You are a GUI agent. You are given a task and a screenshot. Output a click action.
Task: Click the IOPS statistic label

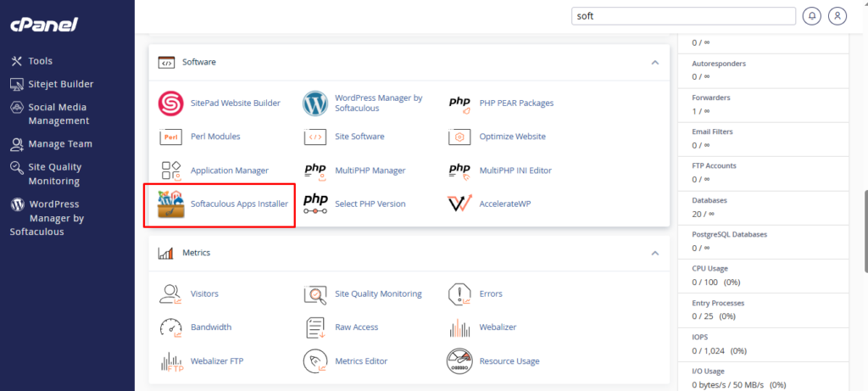[699, 337]
